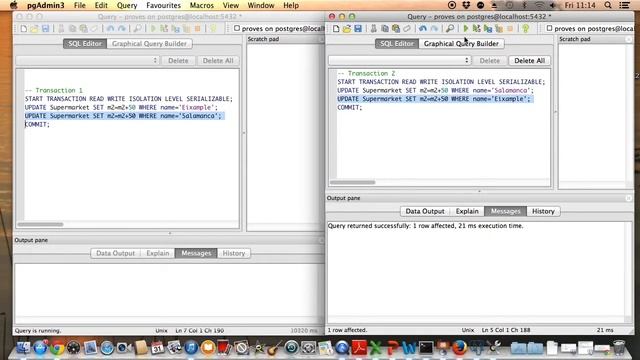The height and width of the screenshot is (360, 640).
Task: Open the File menu
Action: (x=80, y=5)
